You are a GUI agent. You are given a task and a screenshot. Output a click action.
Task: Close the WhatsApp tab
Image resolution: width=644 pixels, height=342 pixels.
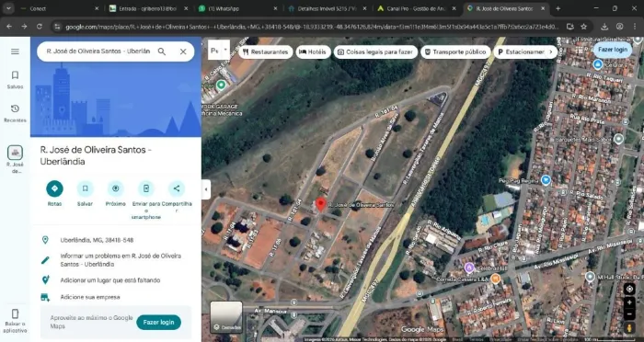click(275, 8)
